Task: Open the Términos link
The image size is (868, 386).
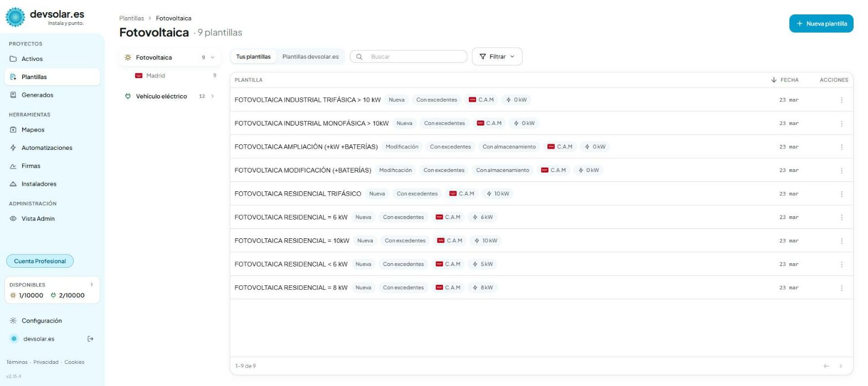Action: 17,362
